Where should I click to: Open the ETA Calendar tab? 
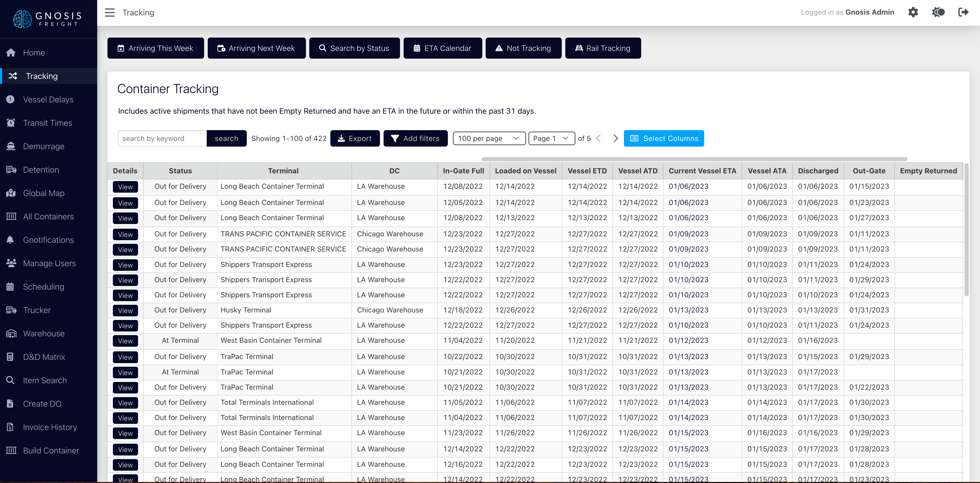pyautogui.click(x=442, y=48)
